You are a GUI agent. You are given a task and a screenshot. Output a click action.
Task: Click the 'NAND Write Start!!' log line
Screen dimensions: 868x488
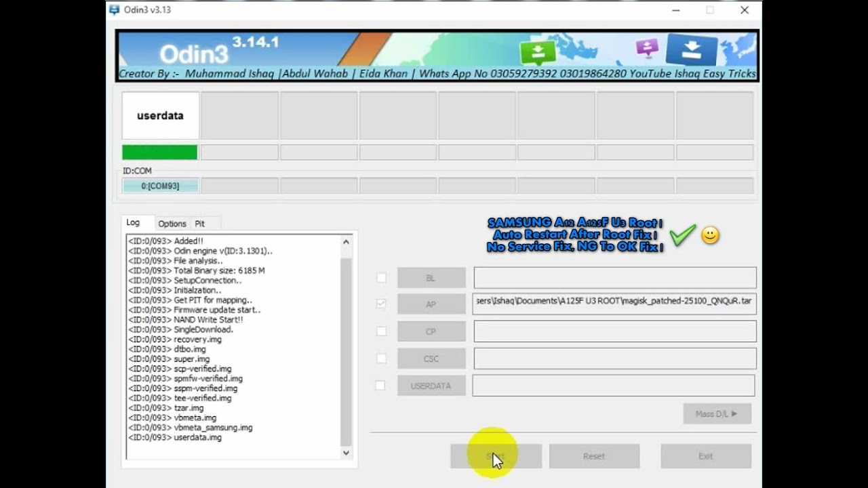185,320
